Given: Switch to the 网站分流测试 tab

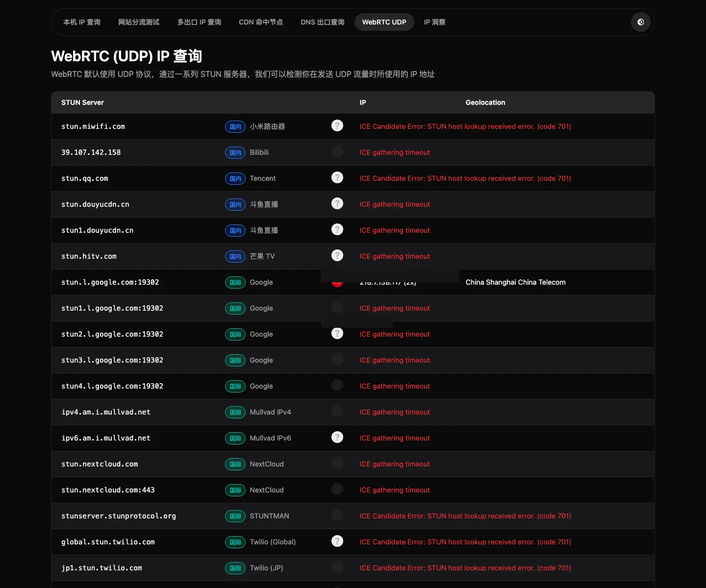Looking at the screenshot, I should pyautogui.click(x=139, y=22).
